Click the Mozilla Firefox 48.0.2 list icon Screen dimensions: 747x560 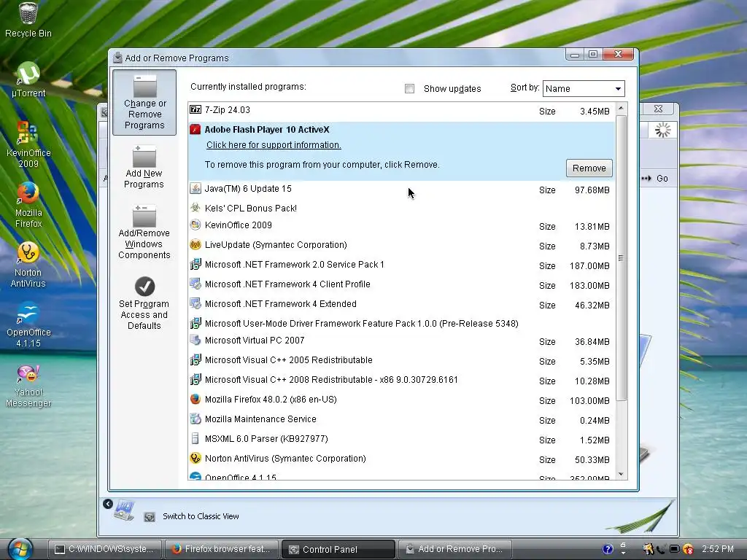tap(196, 399)
